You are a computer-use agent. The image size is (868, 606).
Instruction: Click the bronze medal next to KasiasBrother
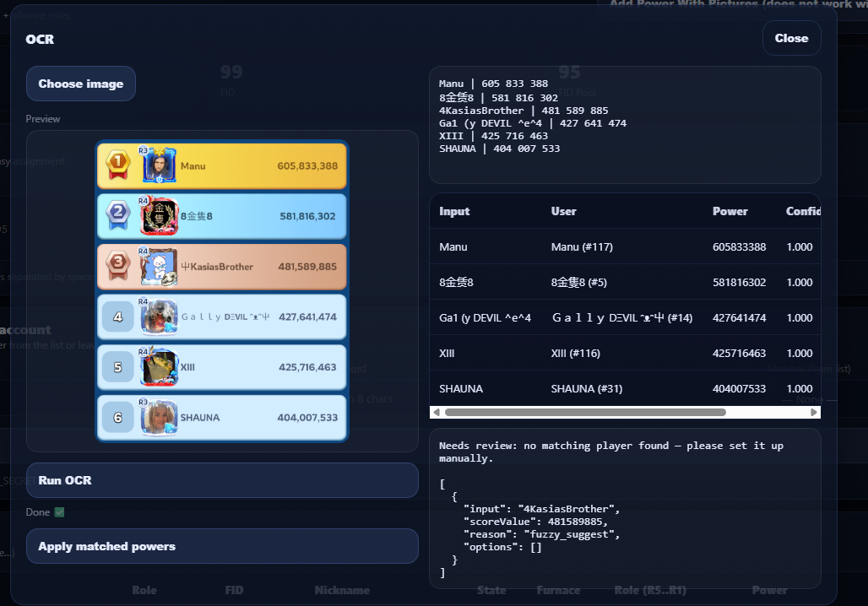[118, 266]
